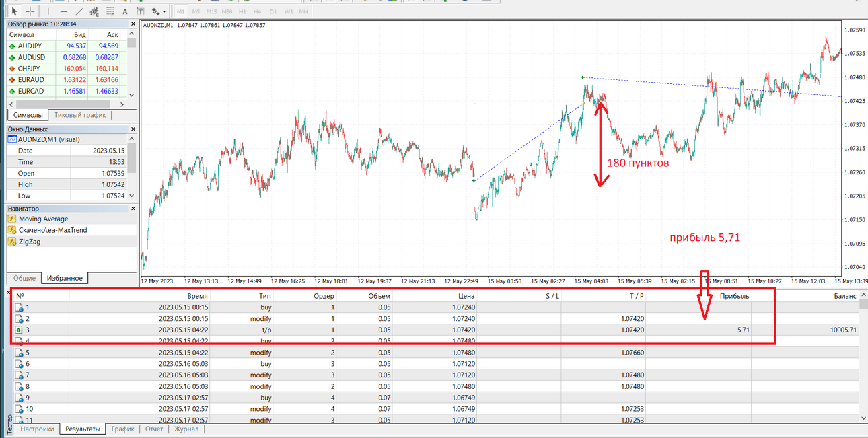Screen dimensions: 868x438
Task: Open the tester Журнал tab
Action: click(x=186, y=429)
